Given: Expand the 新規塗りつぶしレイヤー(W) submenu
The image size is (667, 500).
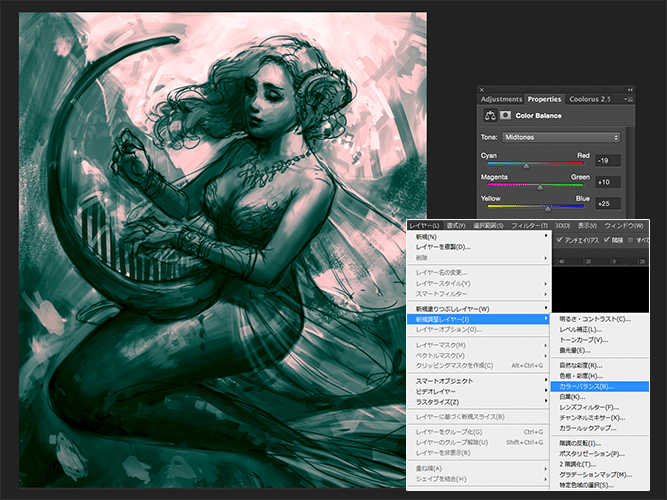Looking at the screenshot, I should [479, 309].
